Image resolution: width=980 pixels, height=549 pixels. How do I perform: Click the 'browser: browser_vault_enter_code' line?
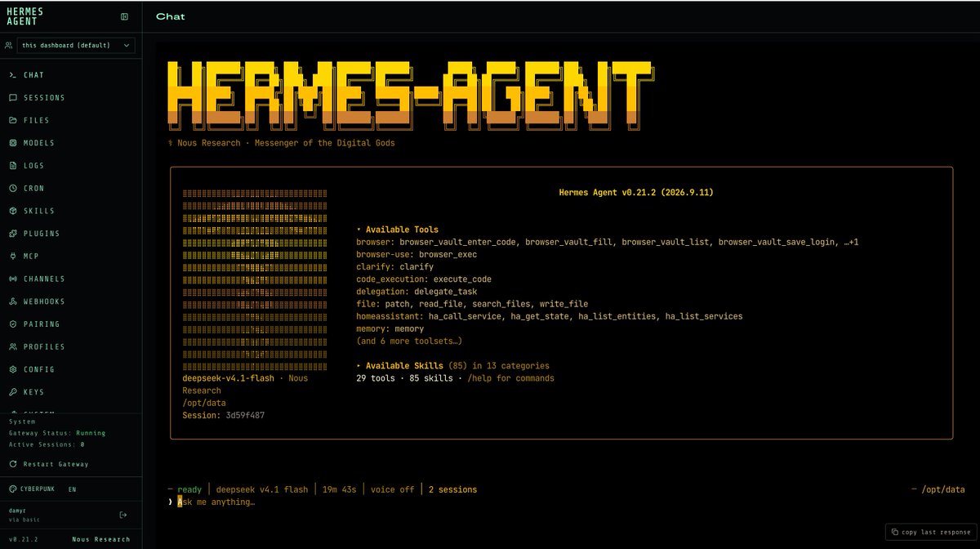(608, 242)
